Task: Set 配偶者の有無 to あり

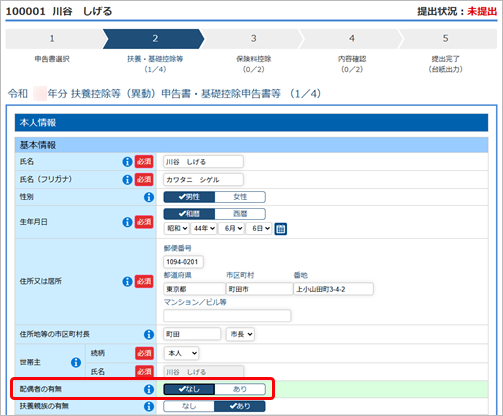Action: tap(240, 389)
